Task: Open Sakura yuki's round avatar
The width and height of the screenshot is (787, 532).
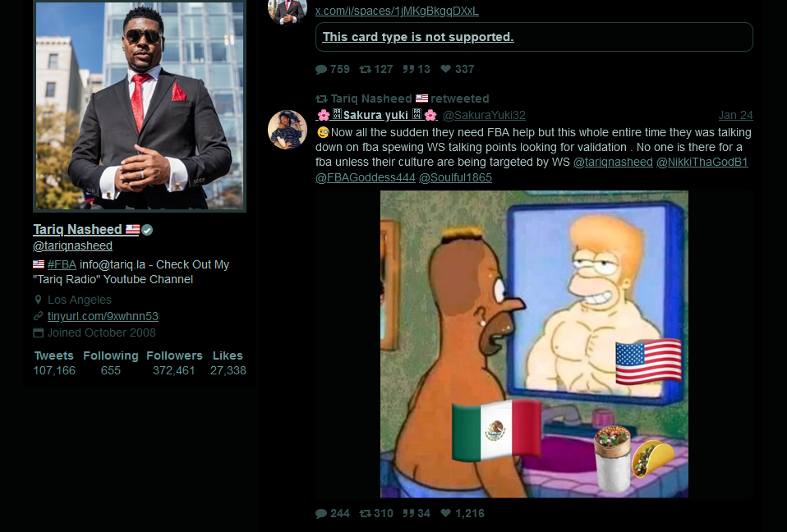Action: 288,130
